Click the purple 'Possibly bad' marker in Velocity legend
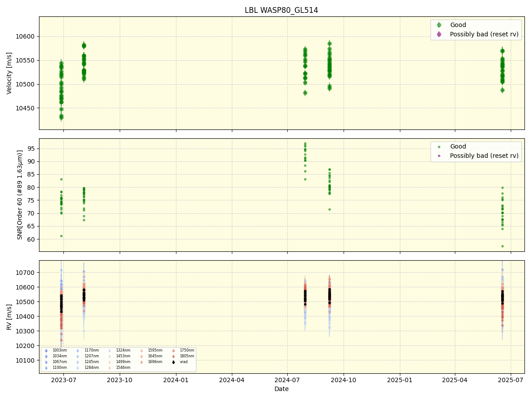Screen dimensions: 532x399 [439, 34]
